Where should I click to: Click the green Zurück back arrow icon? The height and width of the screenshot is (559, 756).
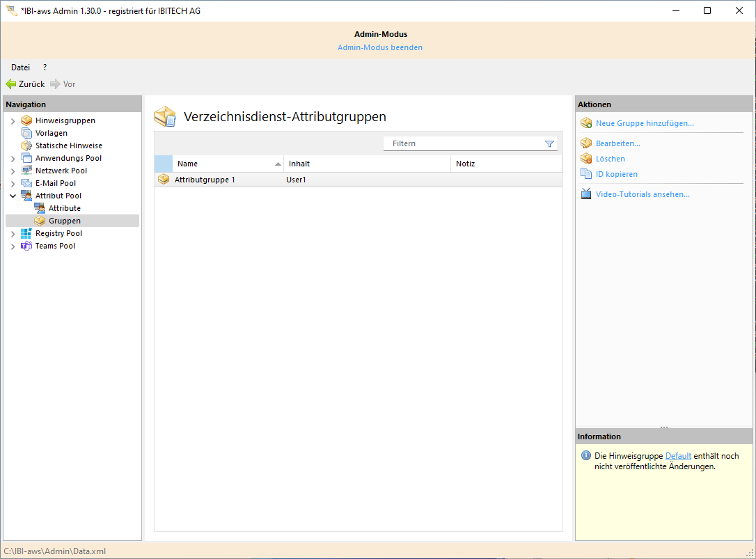pyautogui.click(x=11, y=84)
